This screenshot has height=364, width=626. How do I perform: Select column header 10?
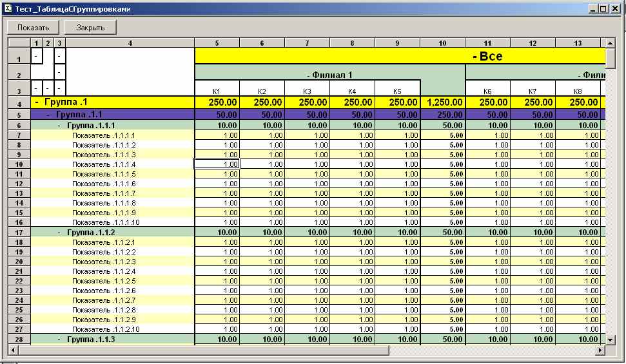pyautogui.click(x=442, y=43)
